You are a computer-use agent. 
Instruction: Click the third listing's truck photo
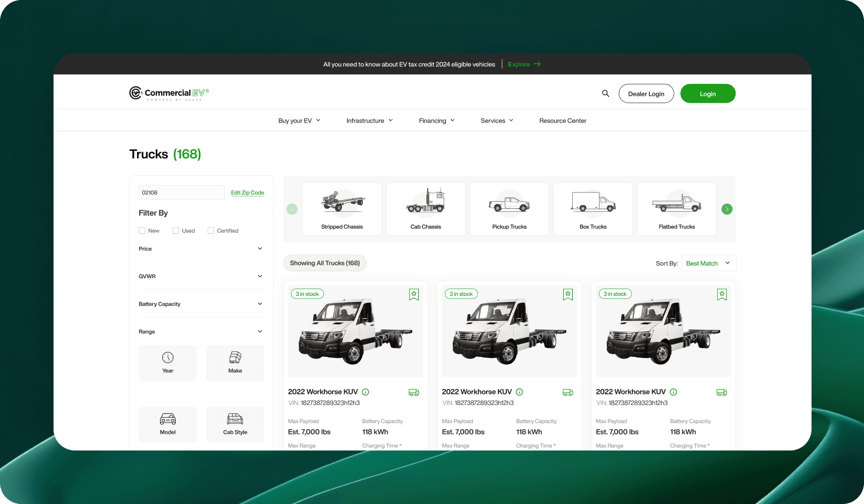point(663,331)
